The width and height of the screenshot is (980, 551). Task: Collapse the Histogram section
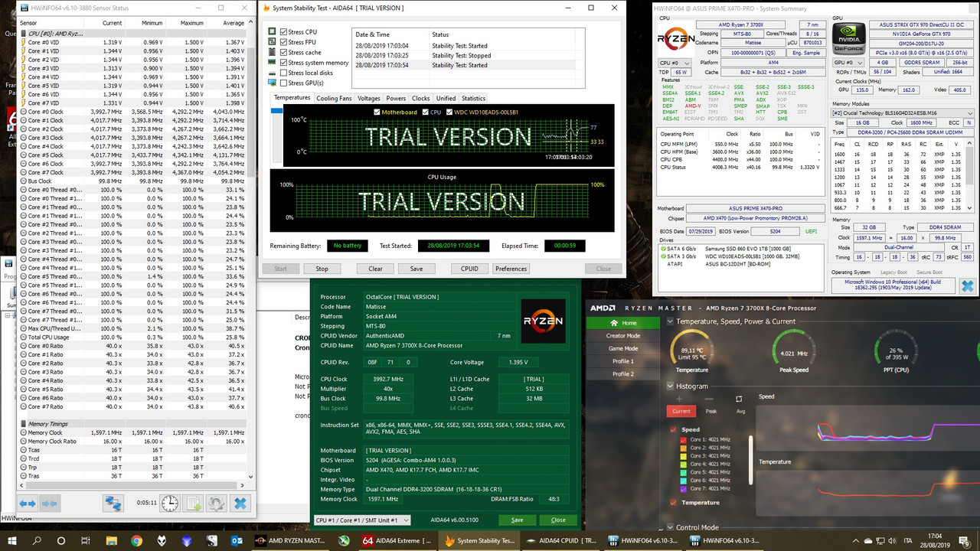tap(671, 386)
